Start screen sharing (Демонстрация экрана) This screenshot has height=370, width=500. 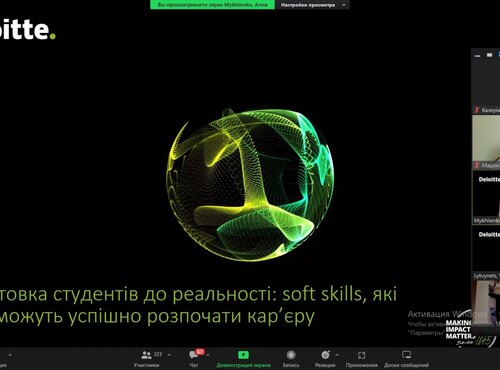pyautogui.click(x=243, y=359)
